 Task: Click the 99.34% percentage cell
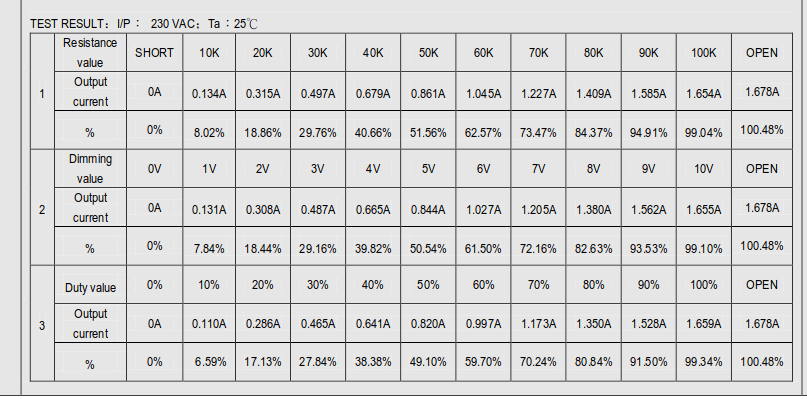[x=704, y=362]
